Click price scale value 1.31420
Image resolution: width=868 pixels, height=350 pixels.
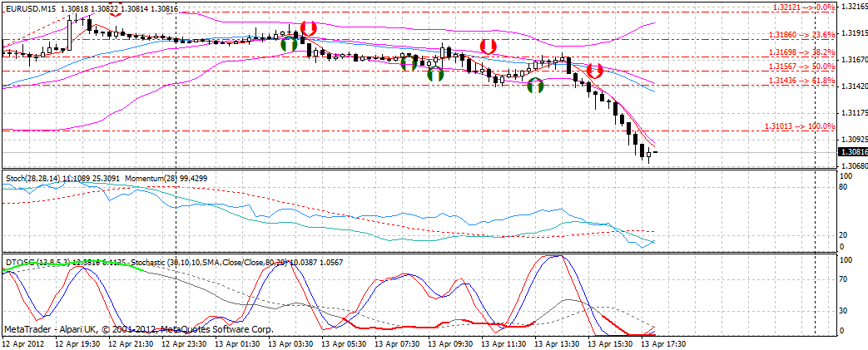click(x=853, y=86)
